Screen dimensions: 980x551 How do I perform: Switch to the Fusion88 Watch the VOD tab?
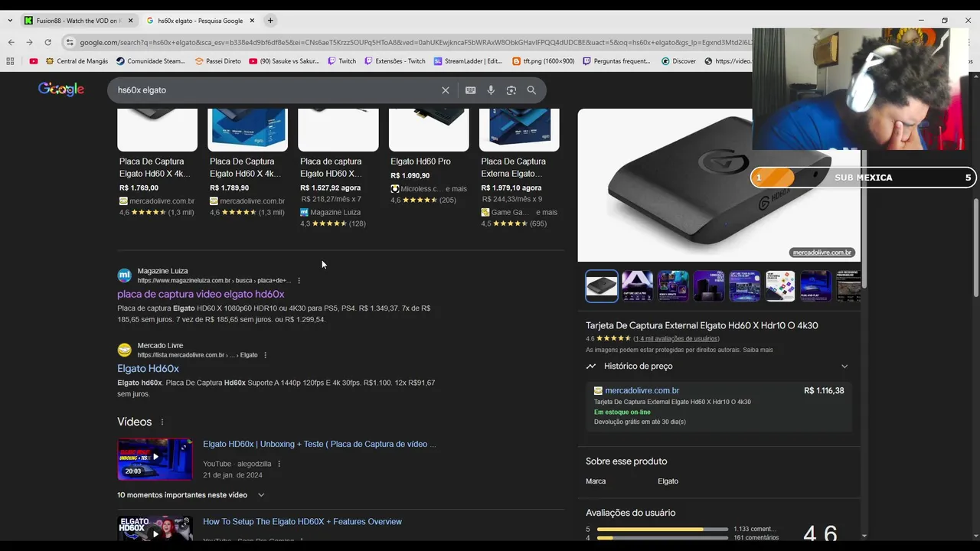(79, 21)
